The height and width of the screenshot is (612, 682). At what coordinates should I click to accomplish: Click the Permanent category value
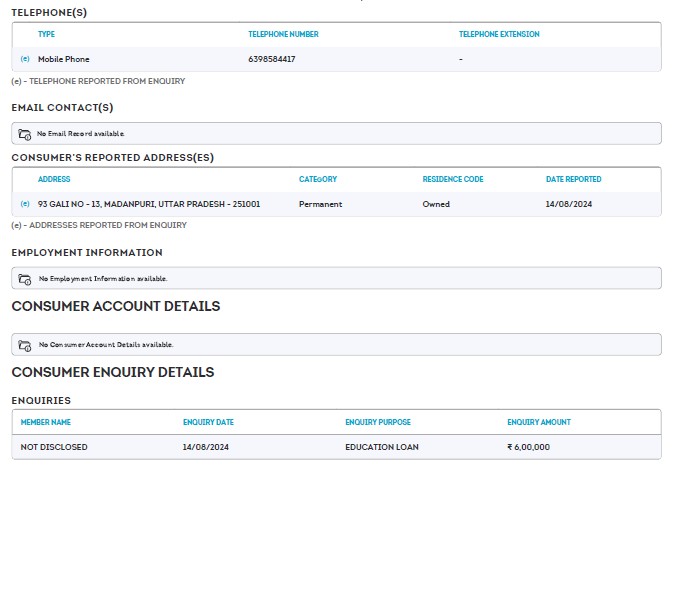coord(320,204)
